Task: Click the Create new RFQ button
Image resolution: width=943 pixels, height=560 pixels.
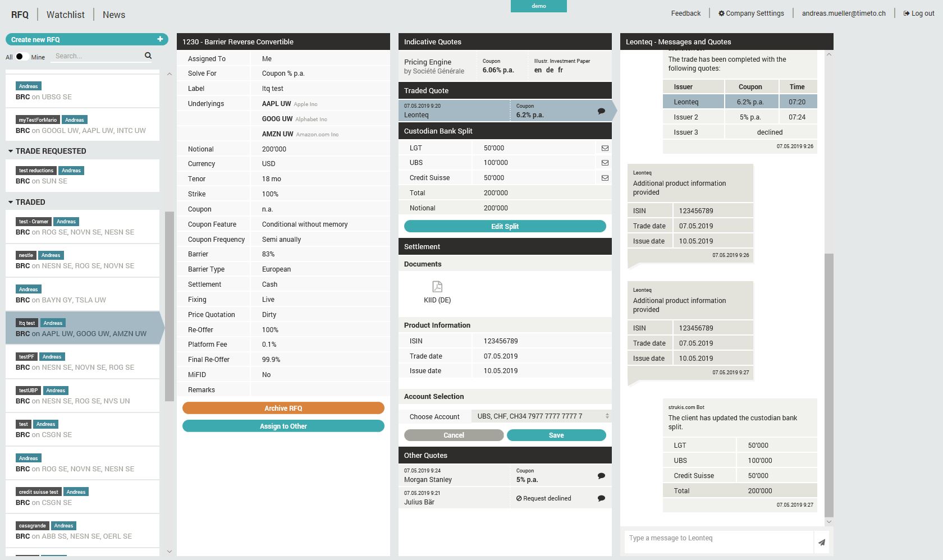Action: pos(87,39)
